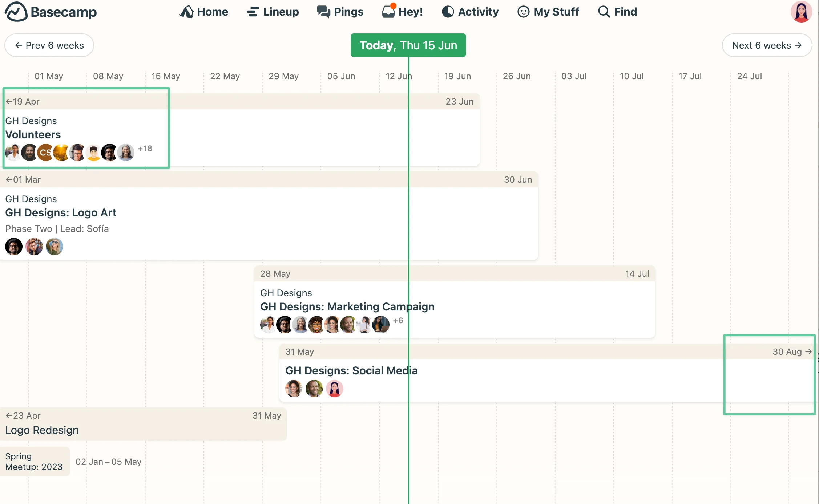The height and width of the screenshot is (504, 819).
Task: Expand the +18 members on Volunteers
Action: [x=145, y=149]
